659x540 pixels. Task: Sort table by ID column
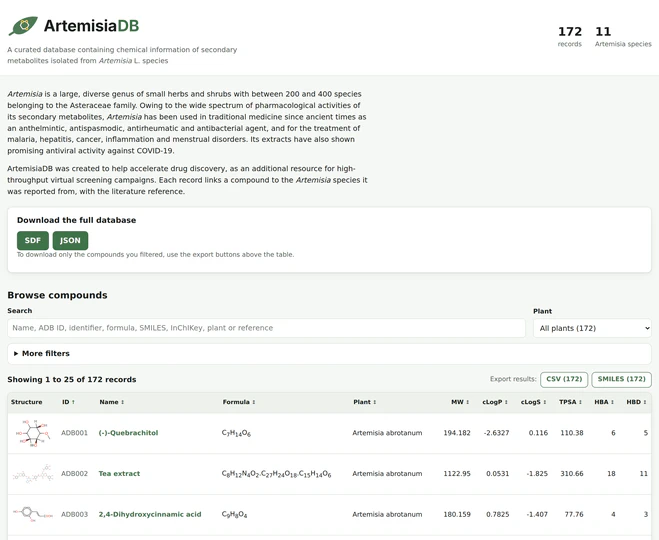(68, 402)
